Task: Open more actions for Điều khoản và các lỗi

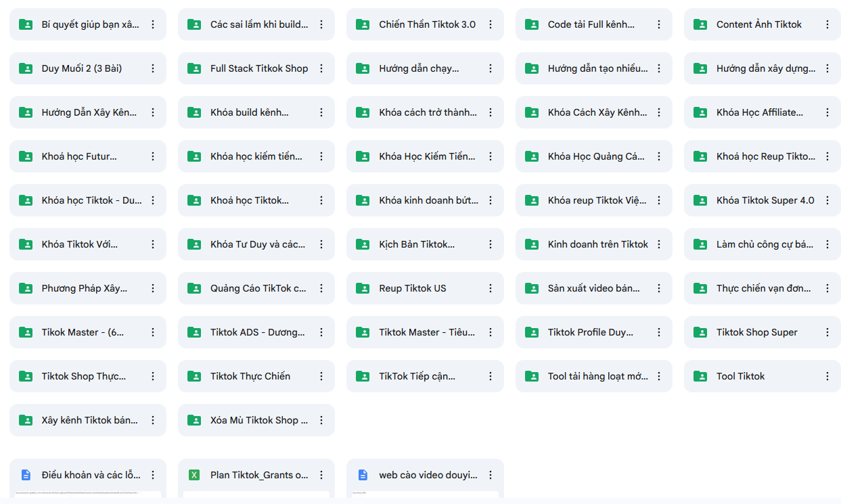Action: [x=153, y=475]
